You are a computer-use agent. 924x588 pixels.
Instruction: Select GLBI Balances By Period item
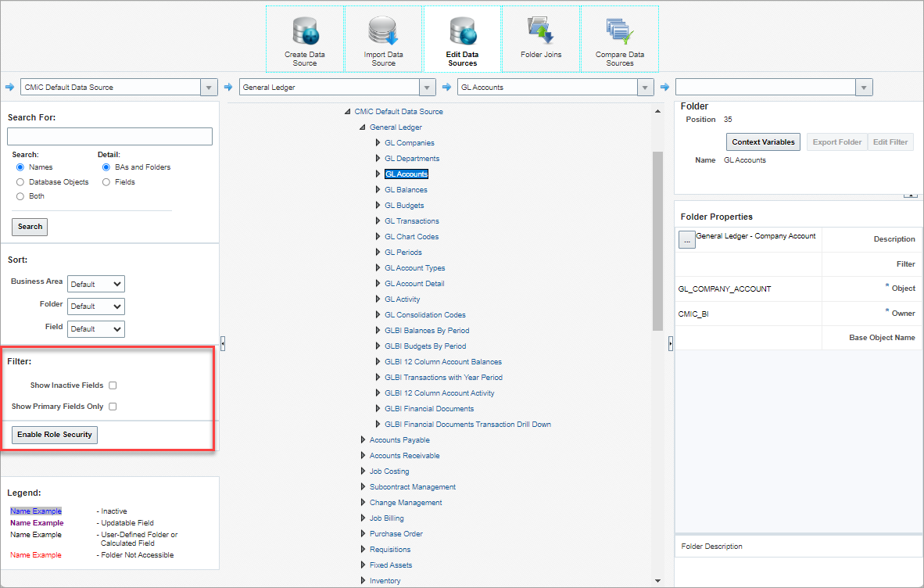(427, 331)
